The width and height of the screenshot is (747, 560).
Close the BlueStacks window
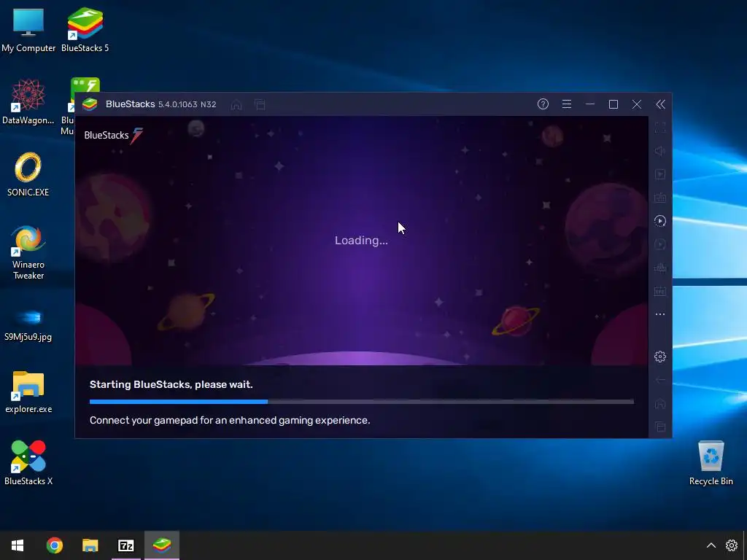coord(637,104)
